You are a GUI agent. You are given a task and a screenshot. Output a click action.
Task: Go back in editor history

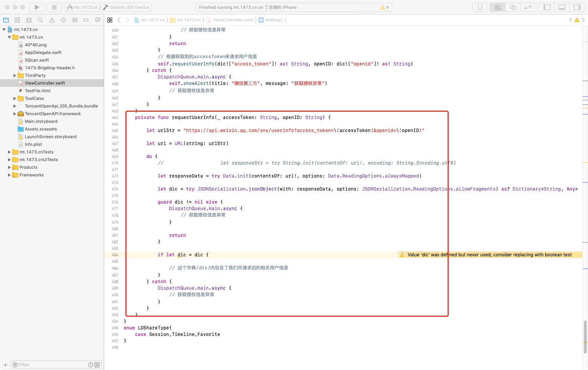pyautogui.click(x=119, y=20)
